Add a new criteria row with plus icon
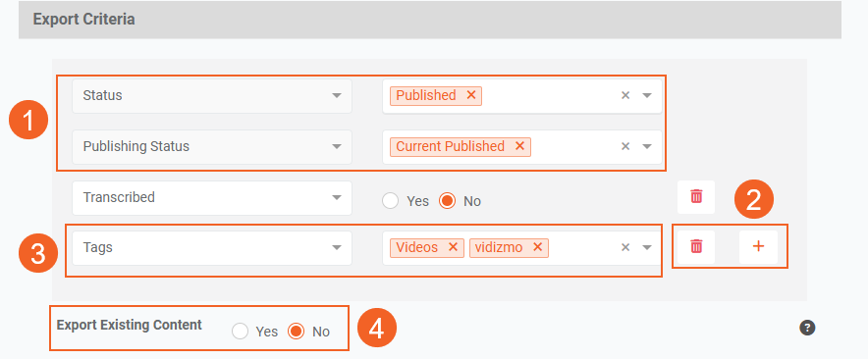This screenshot has height=359, width=868. tap(758, 247)
